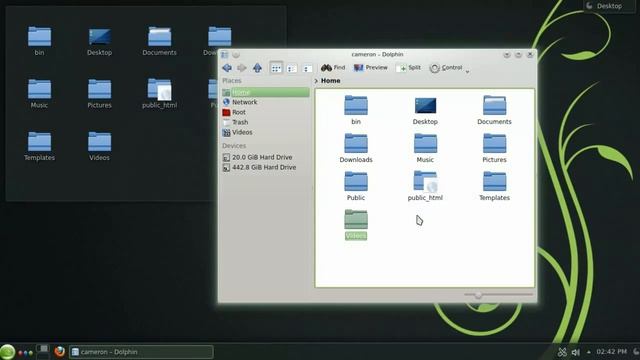Launch Firefox from the panel
Viewport: 640px width, 360px height.
tap(60, 351)
